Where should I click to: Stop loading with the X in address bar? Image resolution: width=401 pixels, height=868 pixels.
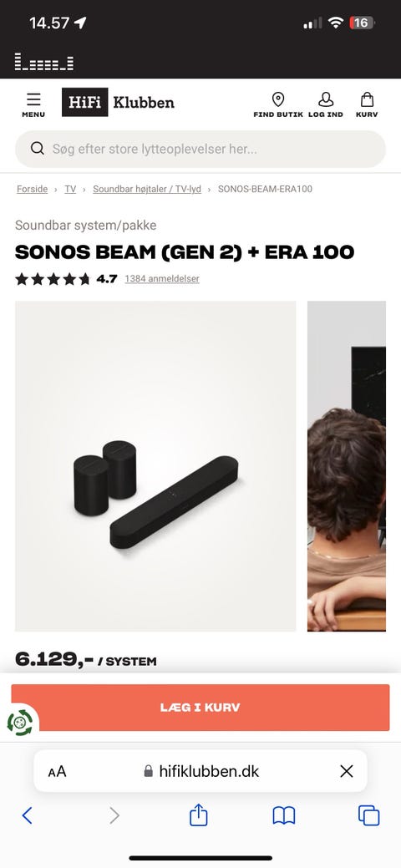point(347,771)
